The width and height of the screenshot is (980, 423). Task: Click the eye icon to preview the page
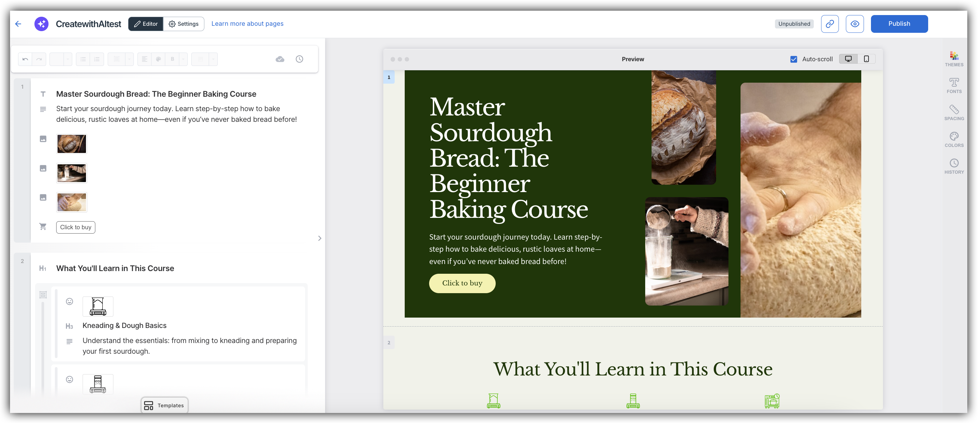(855, 24)
